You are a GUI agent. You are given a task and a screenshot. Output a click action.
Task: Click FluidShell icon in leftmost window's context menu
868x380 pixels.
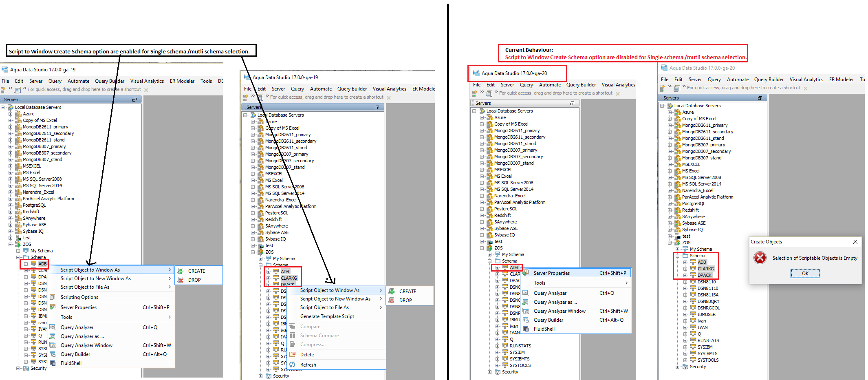[53, 363]
